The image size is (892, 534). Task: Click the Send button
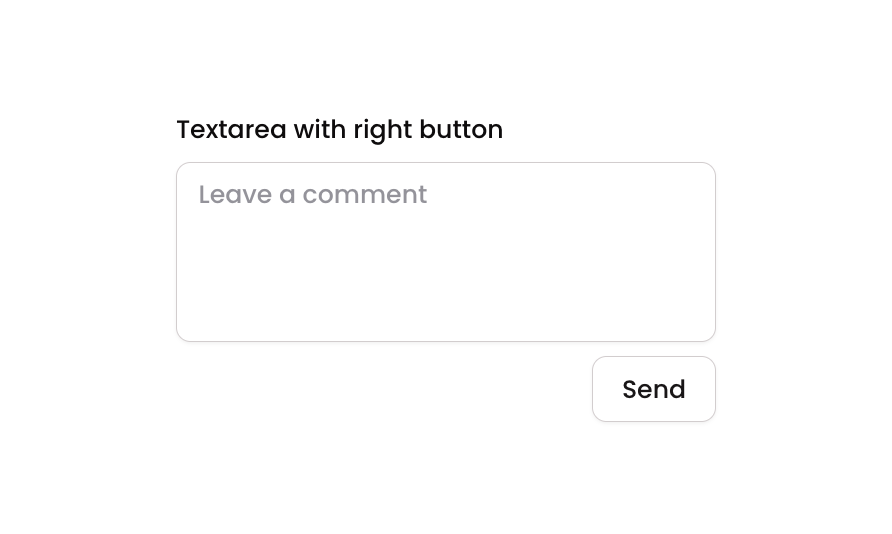point(653,389)
